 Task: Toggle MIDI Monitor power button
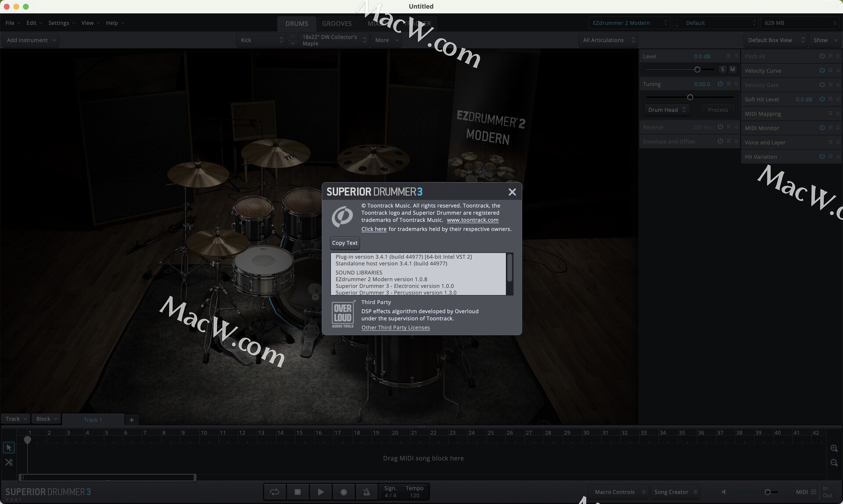822,127
